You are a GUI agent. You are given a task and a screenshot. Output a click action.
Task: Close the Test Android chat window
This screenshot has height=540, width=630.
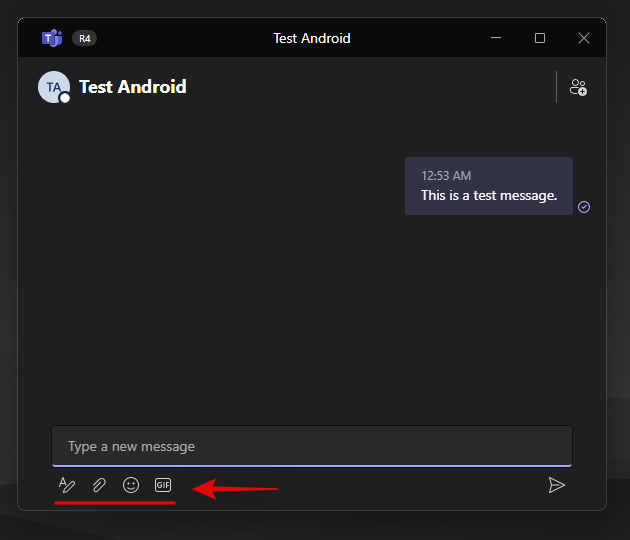point(584,38)
